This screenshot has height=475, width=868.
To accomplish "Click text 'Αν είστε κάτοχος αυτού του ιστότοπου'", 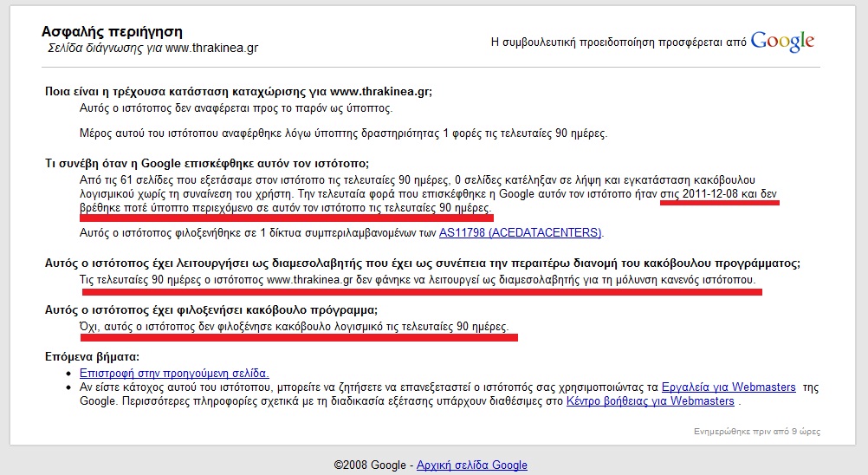I will tap(175, 387).
